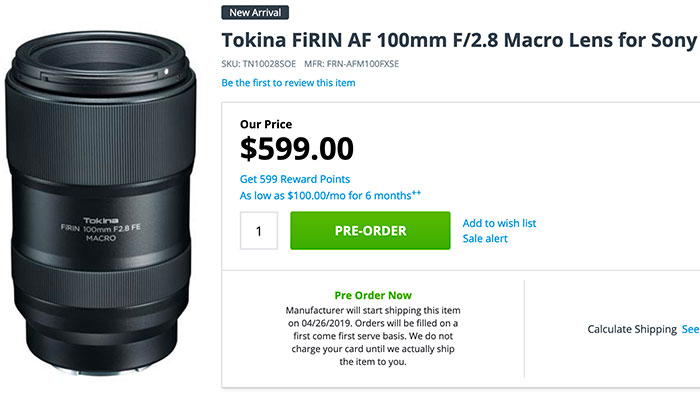Click the manufacturer shipping date notice text
Screen dimensions: 700x393
373,336
